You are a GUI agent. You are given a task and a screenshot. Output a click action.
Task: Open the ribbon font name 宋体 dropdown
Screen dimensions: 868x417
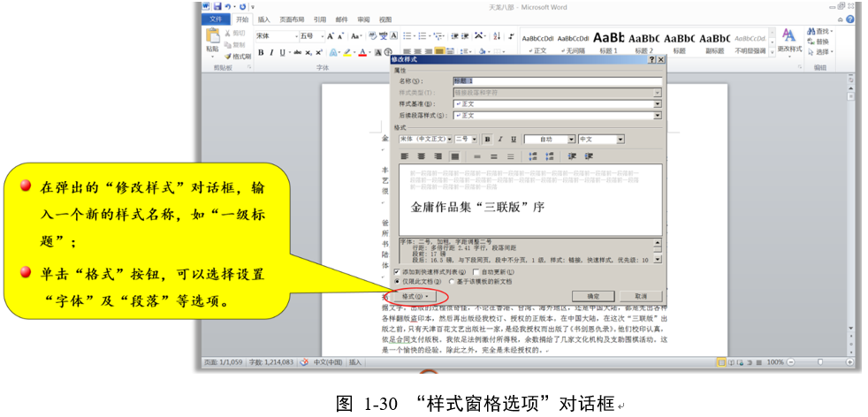point(295,36)
